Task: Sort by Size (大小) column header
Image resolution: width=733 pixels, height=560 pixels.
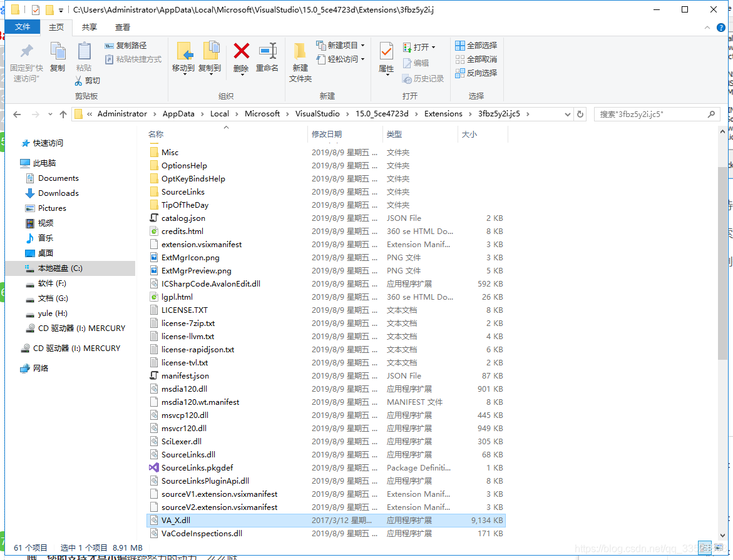Action: tap(483, 134)
